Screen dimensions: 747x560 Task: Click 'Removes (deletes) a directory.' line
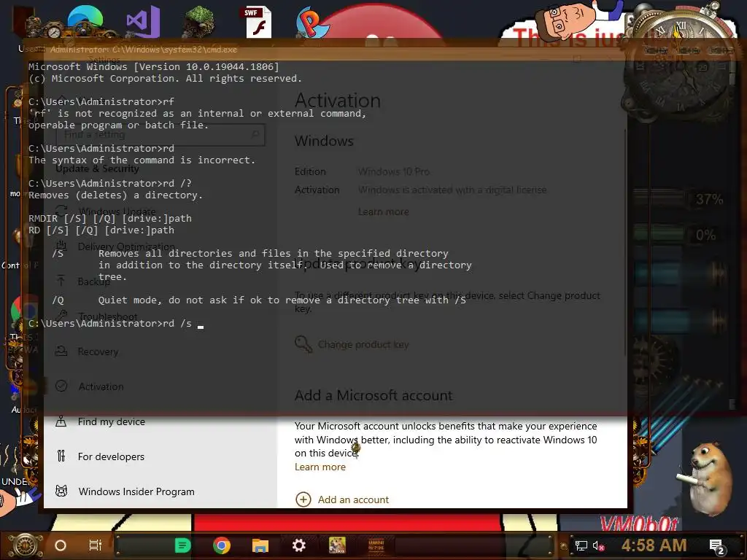pyautogui.click(x=116, y=195)
